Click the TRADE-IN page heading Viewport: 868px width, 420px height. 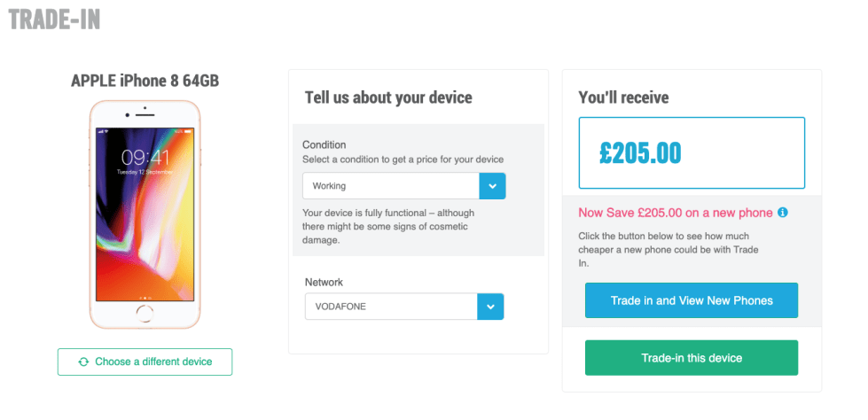55,19
